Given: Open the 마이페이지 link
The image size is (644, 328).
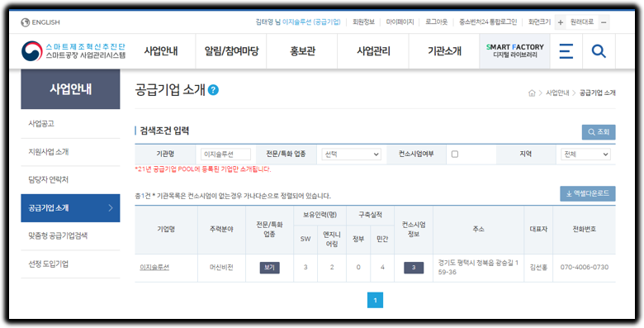Looking at the screenshot, I should point(400,22).
